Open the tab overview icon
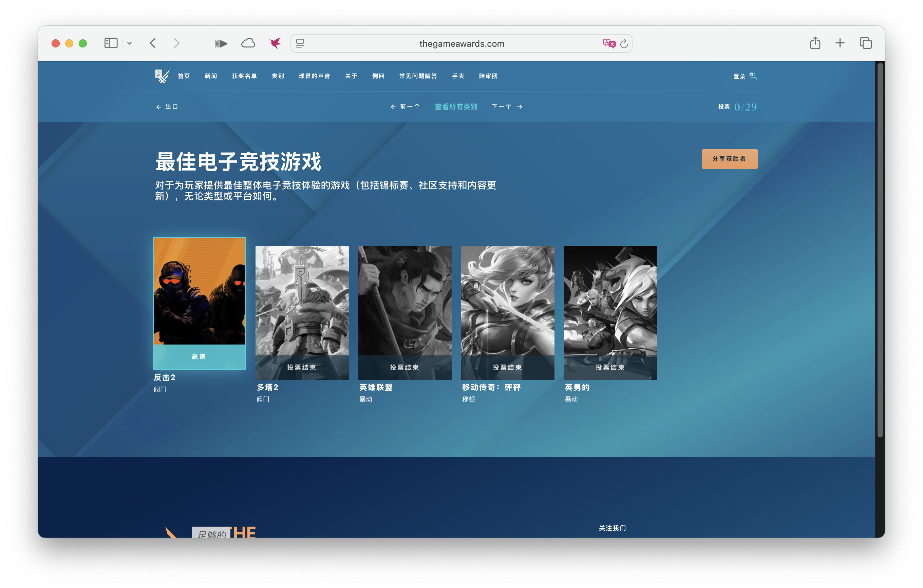Image resolution: width=923 pixels, height=588 pixels. [866, 43]
